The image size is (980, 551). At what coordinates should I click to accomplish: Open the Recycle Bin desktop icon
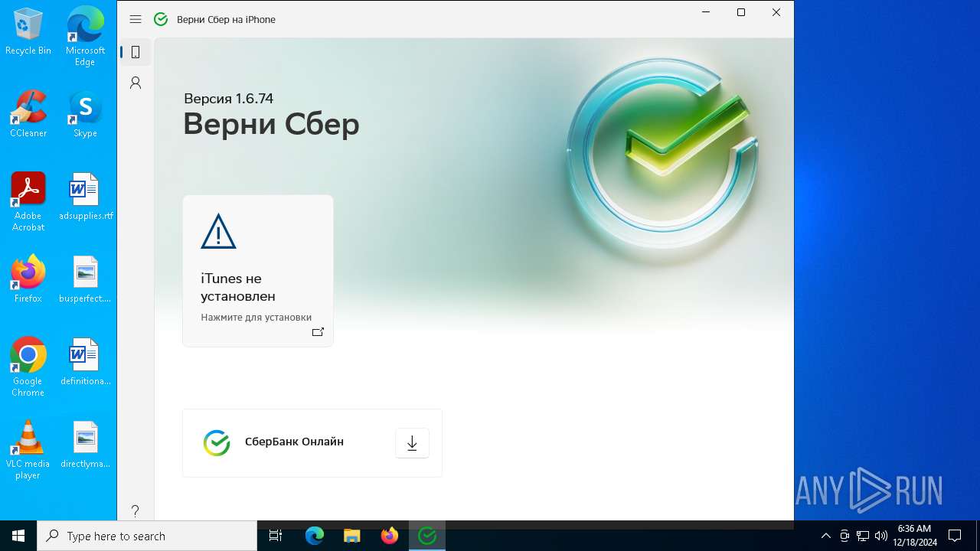tap(28, 31)
